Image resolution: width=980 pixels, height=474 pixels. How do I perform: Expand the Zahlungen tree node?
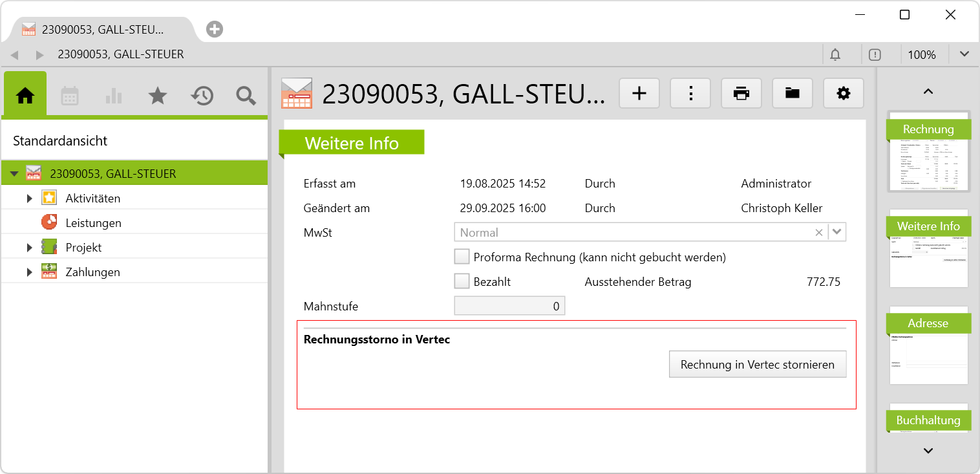tap(29, 272)
